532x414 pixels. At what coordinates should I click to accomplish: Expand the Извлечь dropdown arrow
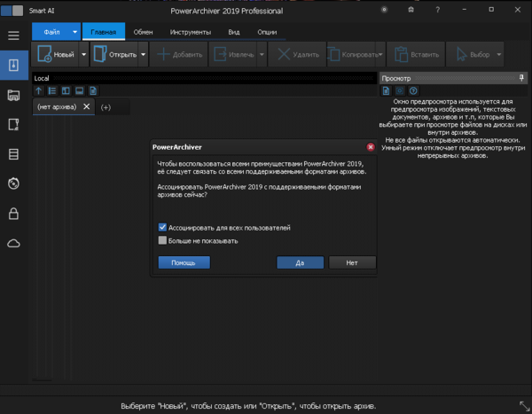point(262,54)
